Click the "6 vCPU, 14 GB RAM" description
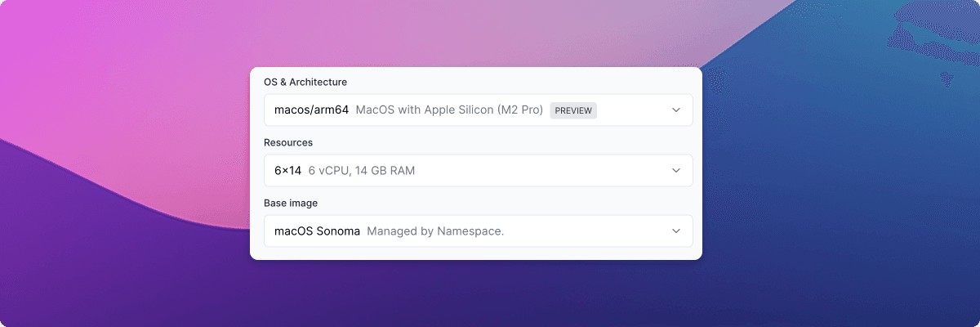The width and height of the screenshot is (980, 327). point(367,171)
